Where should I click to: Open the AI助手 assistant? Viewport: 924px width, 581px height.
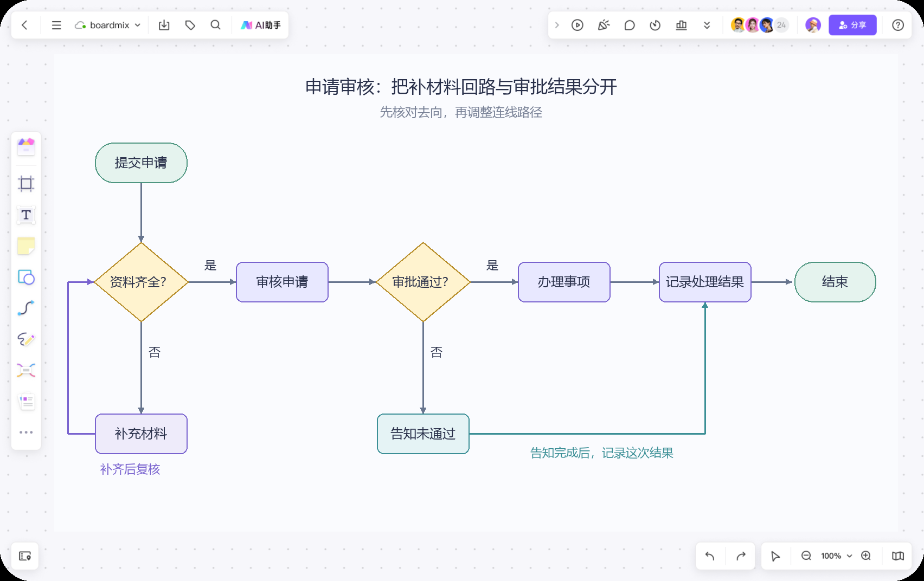[x=261, y=25]
